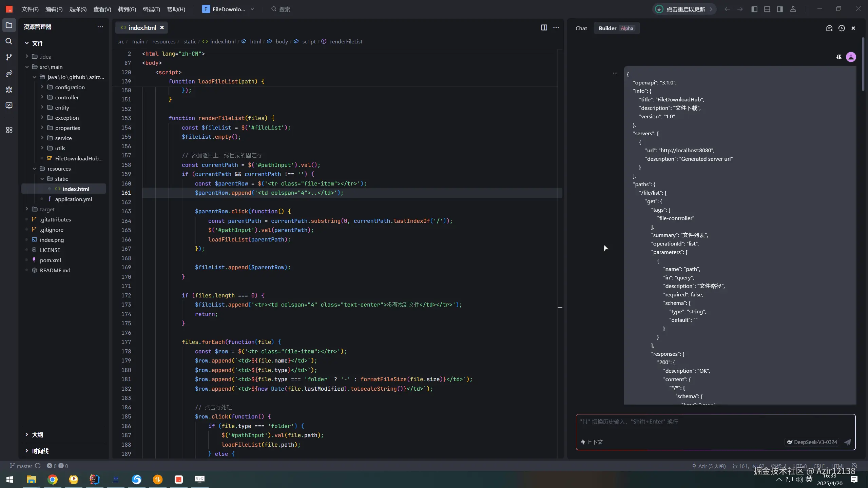
Task: Click the send message arrow icon
Action: [x=847, y=442]
